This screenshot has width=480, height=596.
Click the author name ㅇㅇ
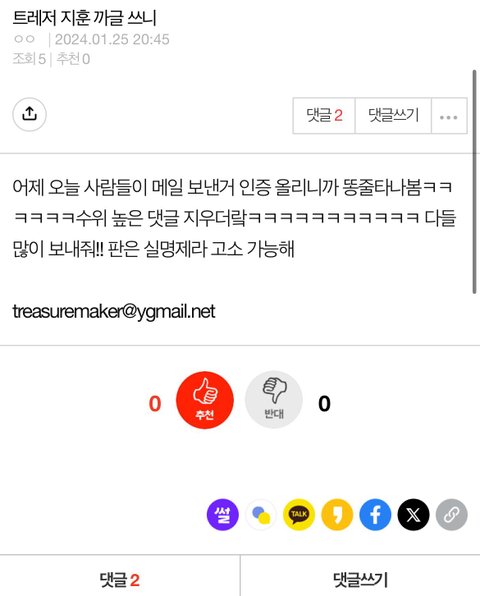tap(24, 39)
